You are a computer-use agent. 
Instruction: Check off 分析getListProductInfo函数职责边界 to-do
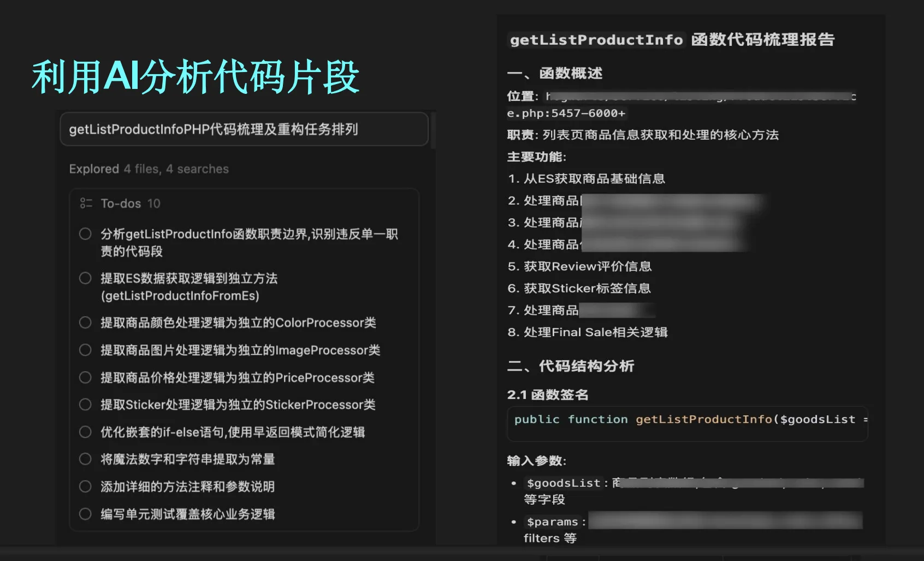point(85,234)
